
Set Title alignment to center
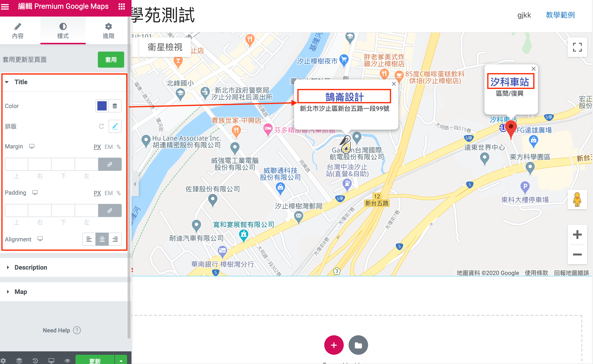(102, 239)
